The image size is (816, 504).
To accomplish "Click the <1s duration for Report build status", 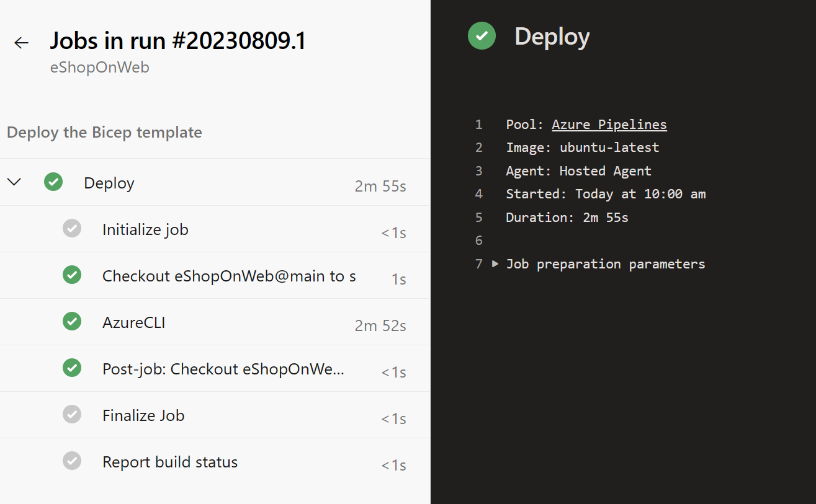I will 394,466.
